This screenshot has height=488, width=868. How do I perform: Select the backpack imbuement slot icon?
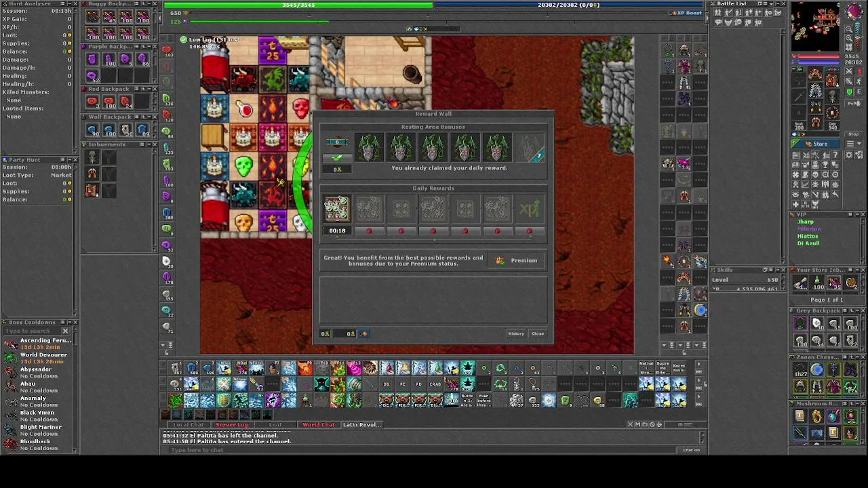(x=92, y=190)
